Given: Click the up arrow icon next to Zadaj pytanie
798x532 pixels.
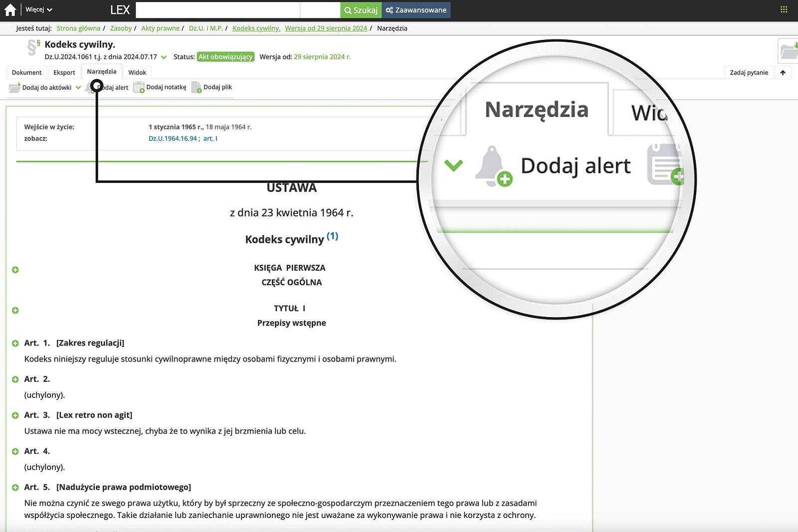Looking at the screenshot, I should tap(783, 72).
